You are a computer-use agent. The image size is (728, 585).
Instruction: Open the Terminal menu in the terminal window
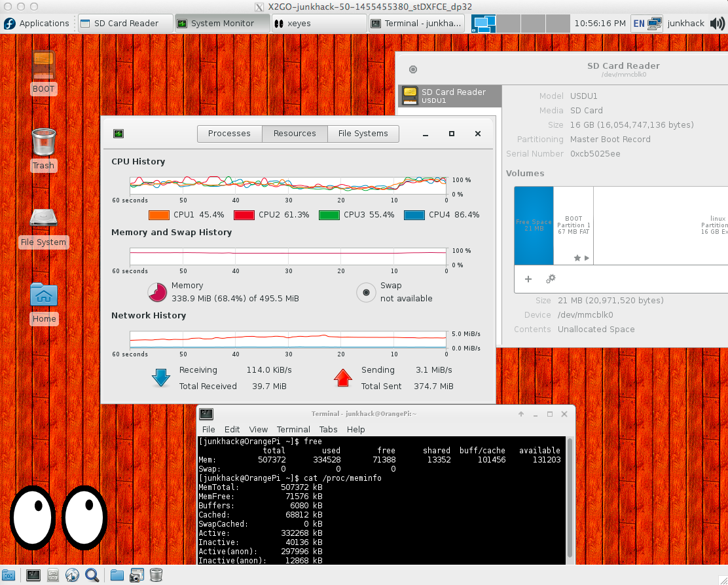(293, 429)
